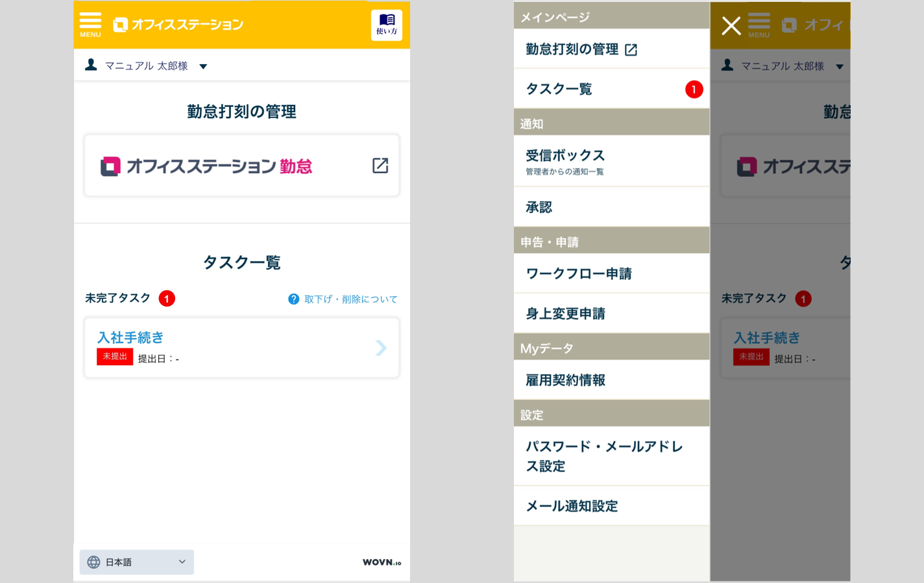Open the 取下げ・削除について link
924x583 pixels.
351,299
